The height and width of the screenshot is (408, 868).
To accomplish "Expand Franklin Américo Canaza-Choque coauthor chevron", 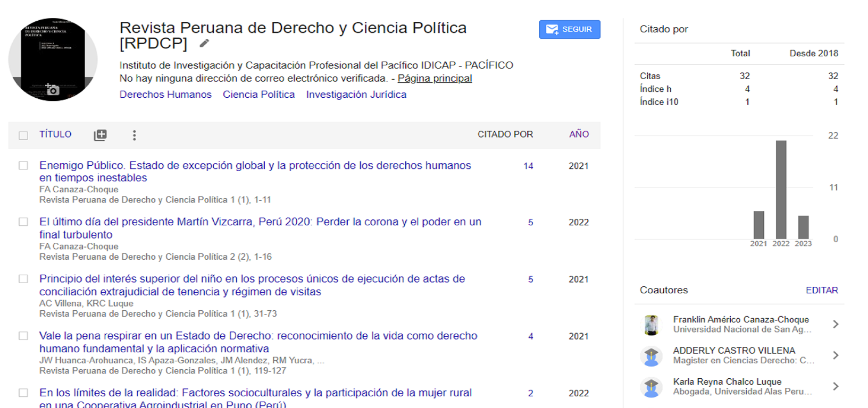I will pos(836,324).
